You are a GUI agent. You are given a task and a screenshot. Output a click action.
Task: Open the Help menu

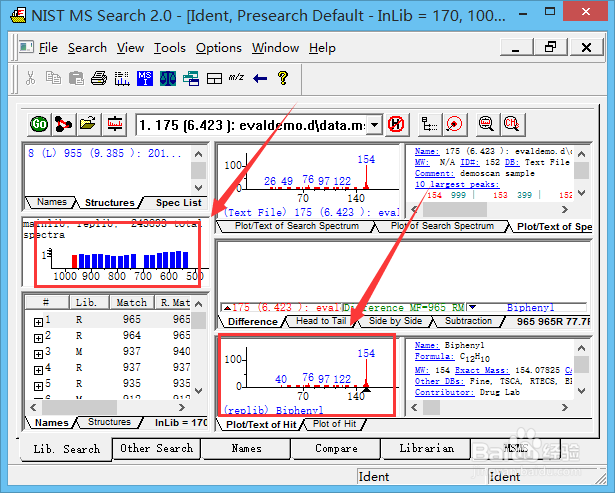322,48
